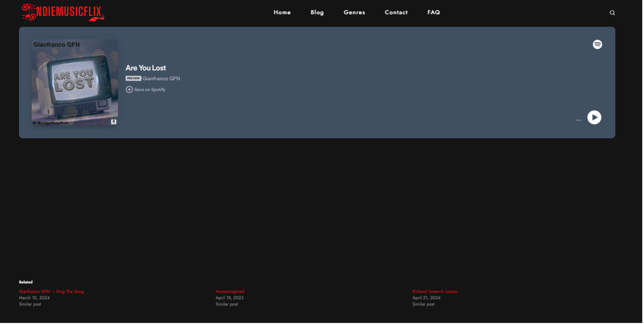Navigate to the Contact page
This screenshot has width=644, height=324.
[397, 13]
